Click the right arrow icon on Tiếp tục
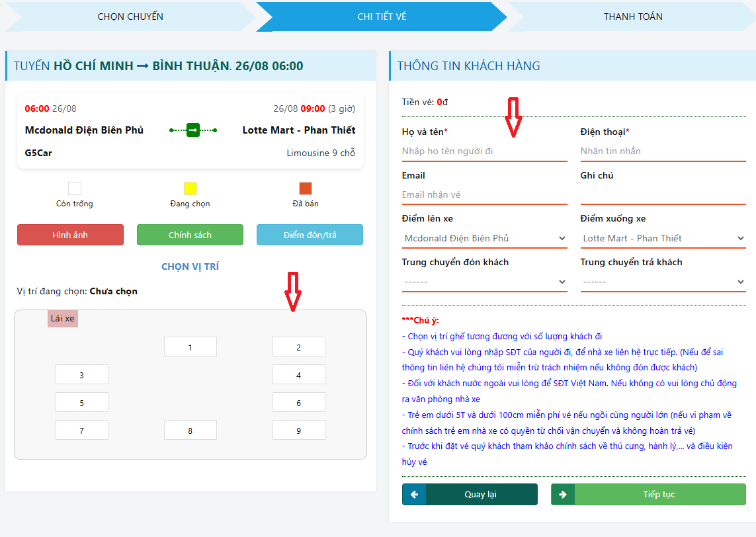Screen dimensions: 756x537 point(563,495)
